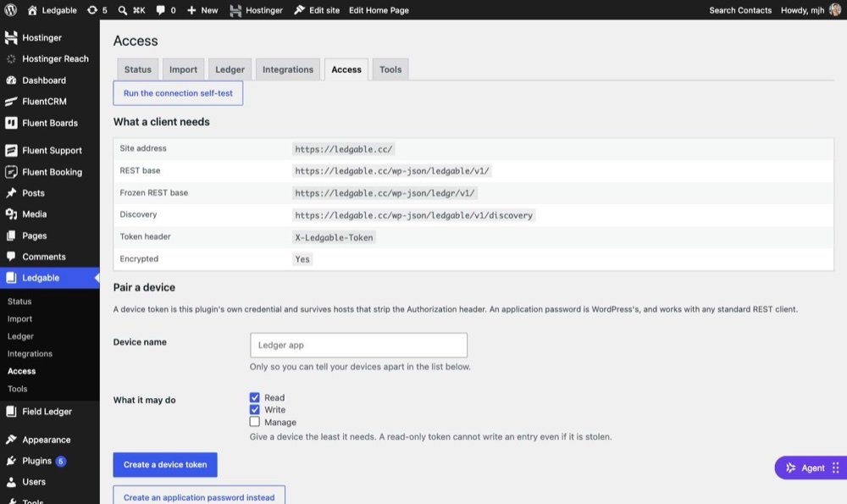This screenshot has width=847, height=504.
Task: Click the Pages sidebar icon
Action: [11, 235]
